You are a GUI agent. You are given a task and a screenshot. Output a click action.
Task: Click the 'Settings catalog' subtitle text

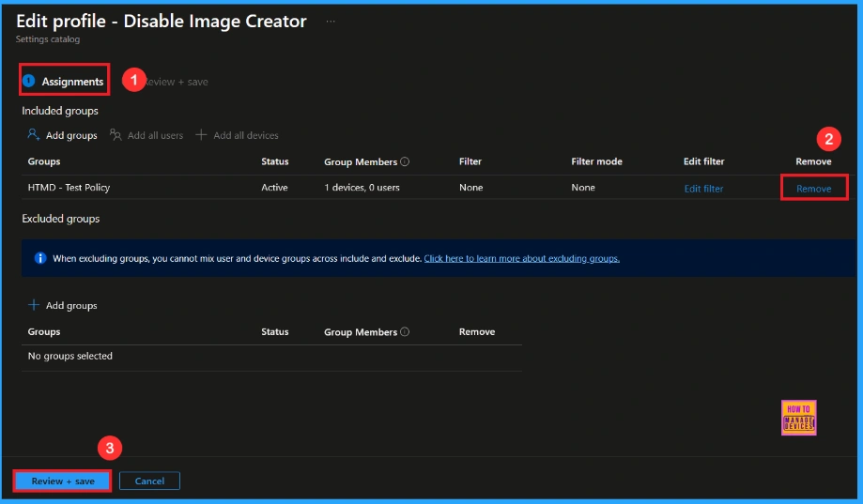pos(48,39)
